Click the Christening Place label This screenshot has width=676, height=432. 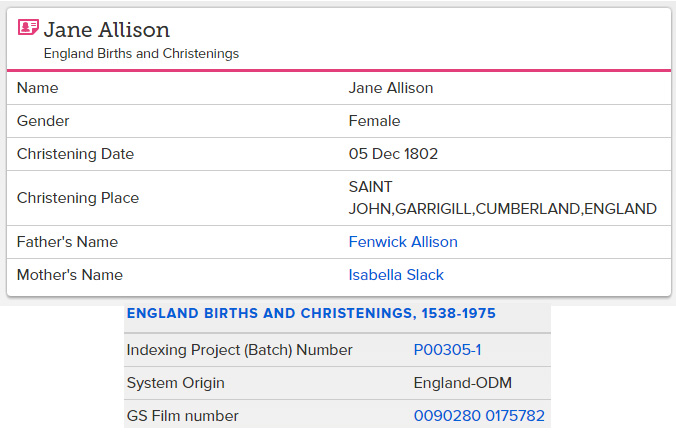click(x=78, y=198)
